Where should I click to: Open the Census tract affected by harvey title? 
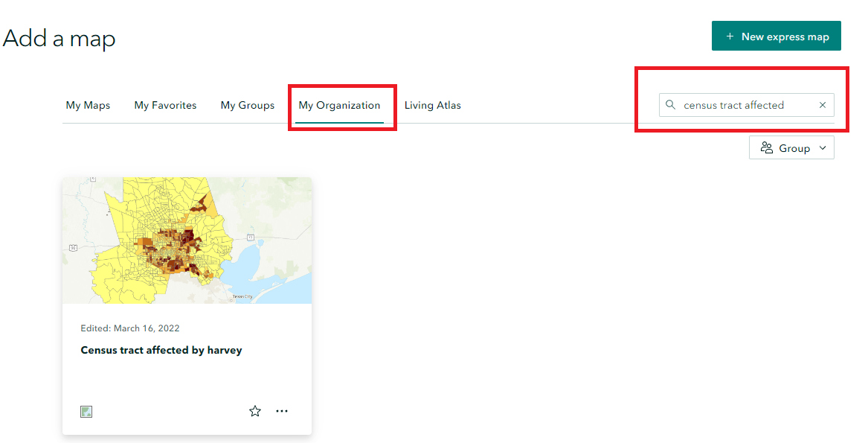[x=161, y=350]
